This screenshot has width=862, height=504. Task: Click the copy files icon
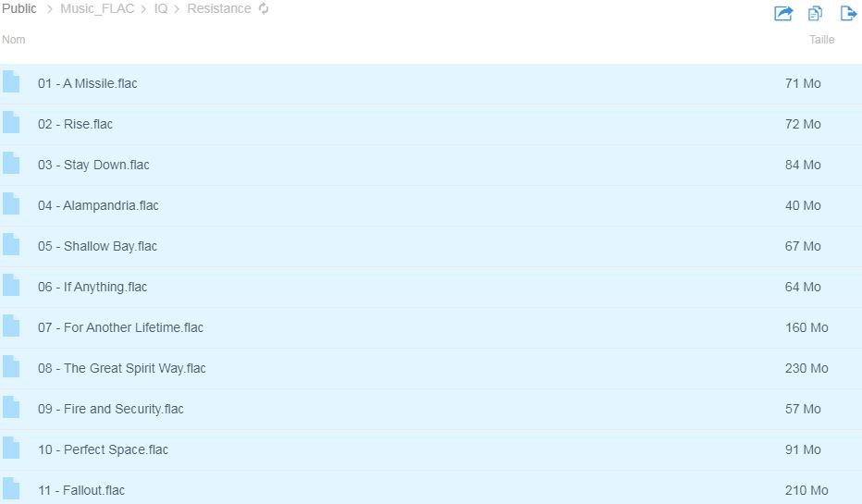815,13
